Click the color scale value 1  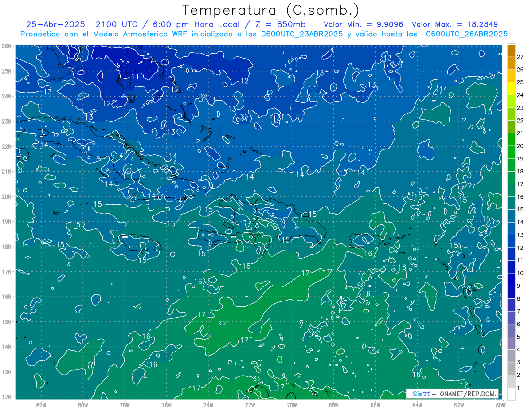click(x=519, y=388)
